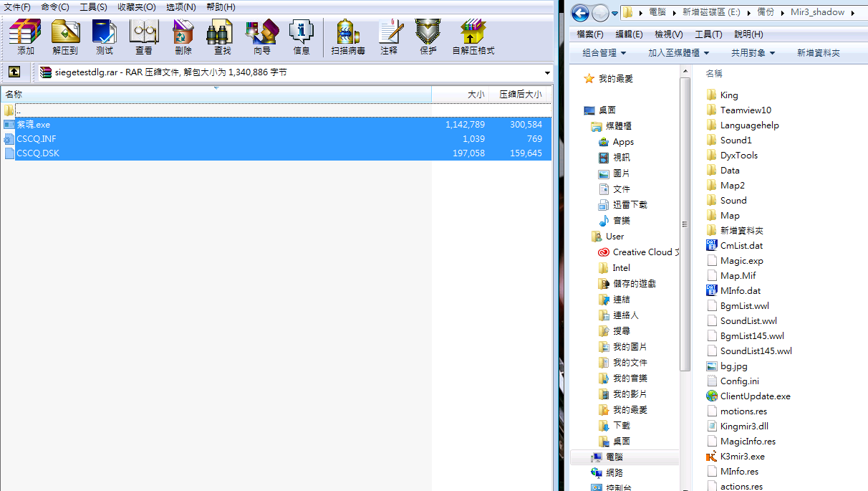Screen dimensions: 868x491
Task: Click the 新增資料夾 button
Action: click(818, 53)
